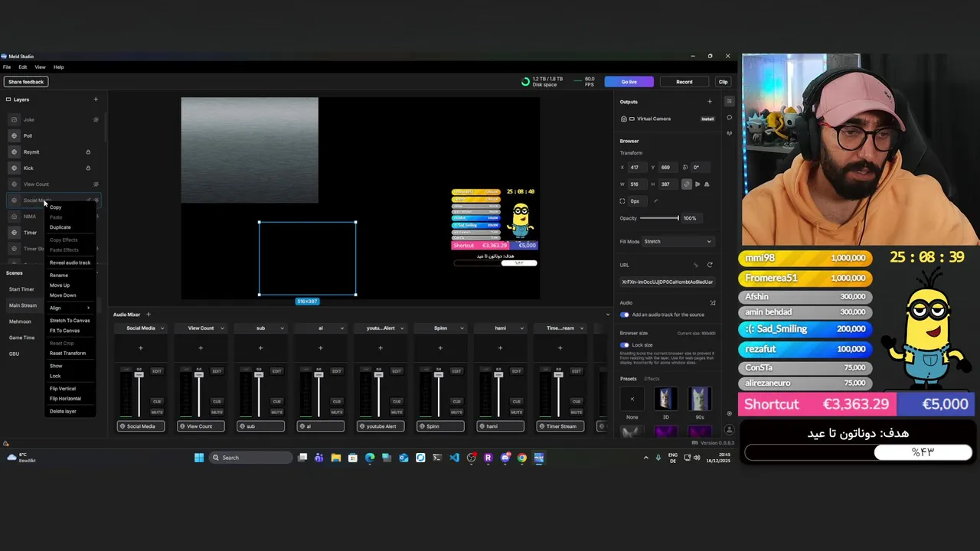The height and width of the screenshot is (551, 980).
Task: Select the 3D preset thumbnail
Action: pyautogui.click(x=665, y=399)
